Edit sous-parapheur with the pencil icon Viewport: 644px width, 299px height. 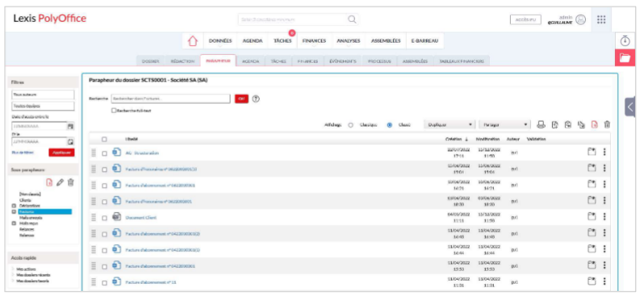point(60,182)
